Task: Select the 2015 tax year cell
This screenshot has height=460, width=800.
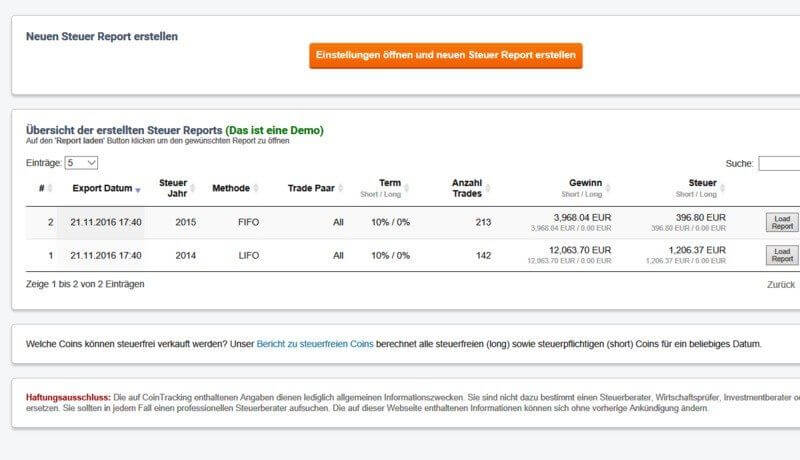Action: coord(186,222)
